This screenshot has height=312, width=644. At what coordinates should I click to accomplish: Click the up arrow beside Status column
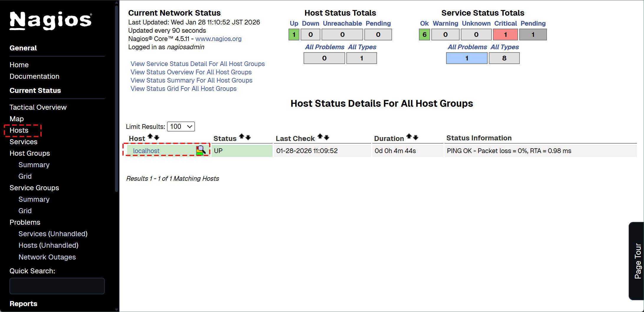242,137
